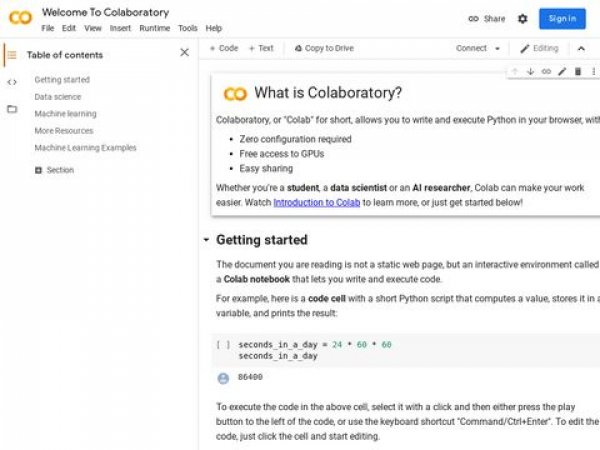Image resolution: width=600 pixels, height=450 pixels.
Task: Go to Machine learning in contents
Action: pyautogui.click(x=65, y=114)
